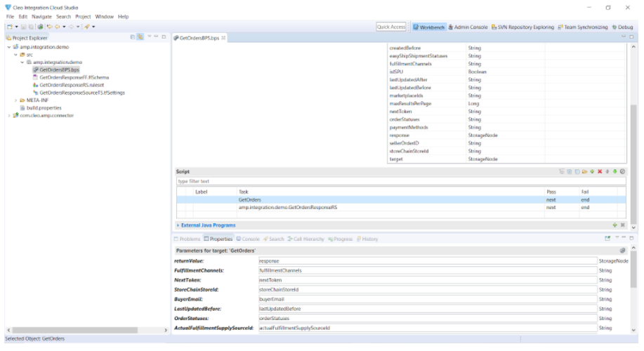Viewport: 644px width, 351px height.
Task: Switch to the Problems tab
Action: [187, 239]
